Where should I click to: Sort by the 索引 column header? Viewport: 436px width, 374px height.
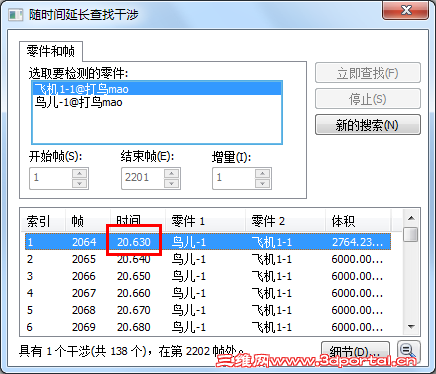coord(44,220)
